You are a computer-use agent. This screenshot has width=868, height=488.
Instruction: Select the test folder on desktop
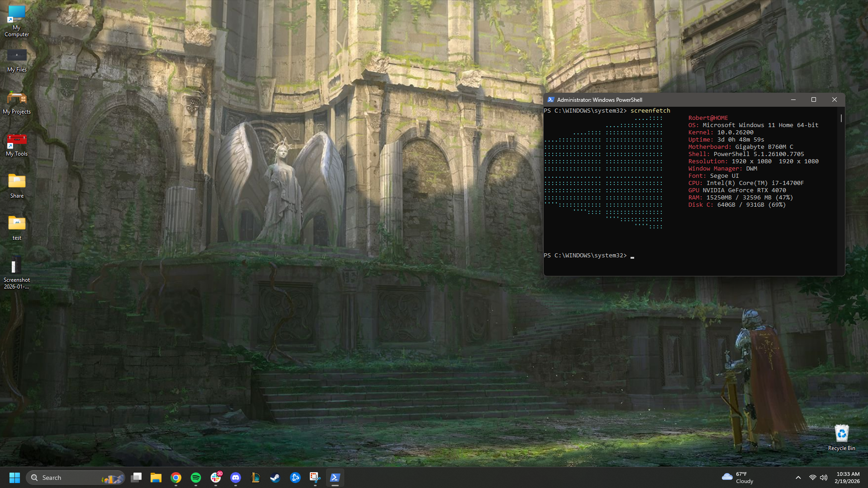coord(17,228)
